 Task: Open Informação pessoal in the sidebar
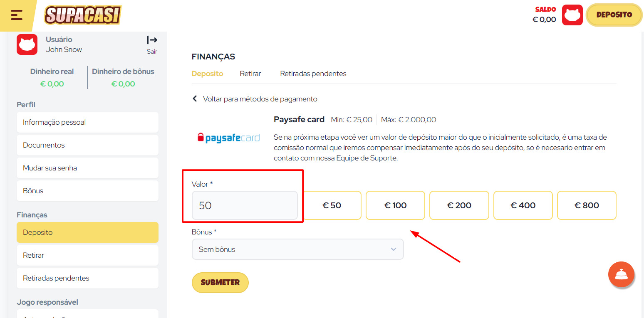click(x=87, y=122)
